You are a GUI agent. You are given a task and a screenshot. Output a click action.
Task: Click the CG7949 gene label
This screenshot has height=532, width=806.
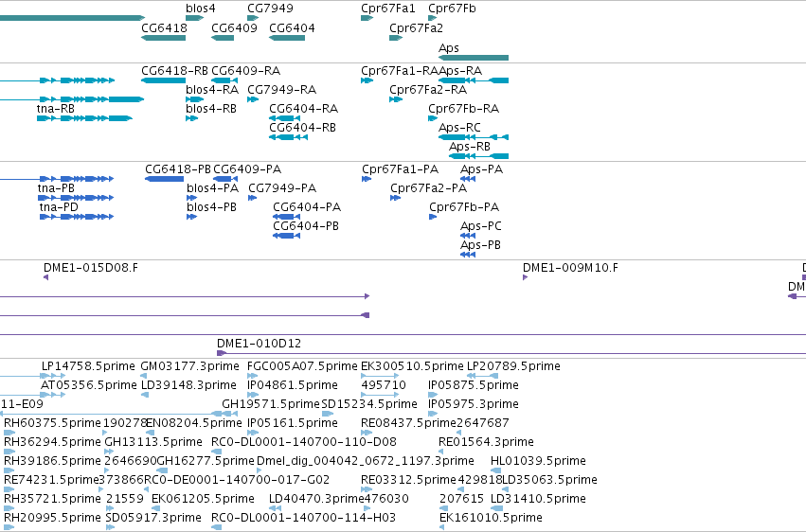[x=270, y=9]
